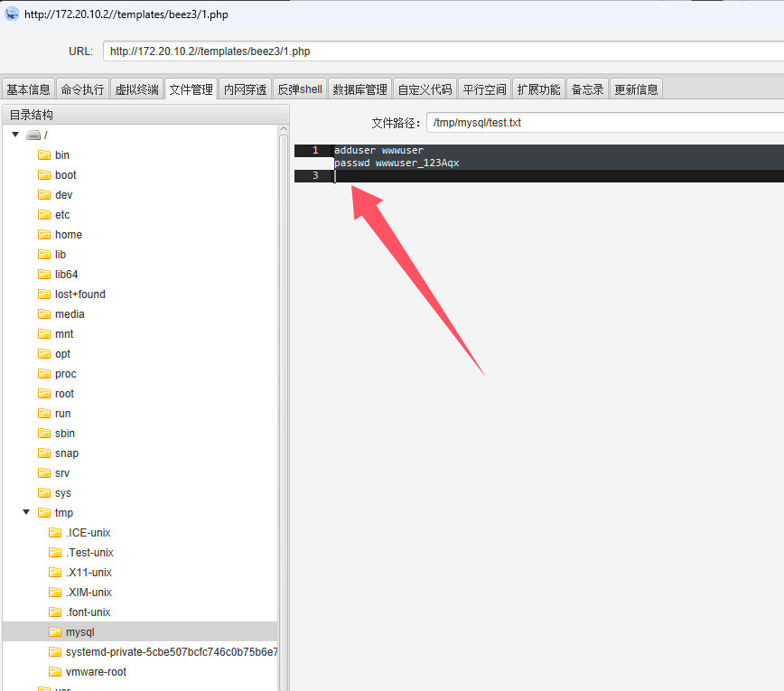This screenshot has width=784, height=691.
Task: Focus the 文件路径 path field
Action: click(605, 123)
